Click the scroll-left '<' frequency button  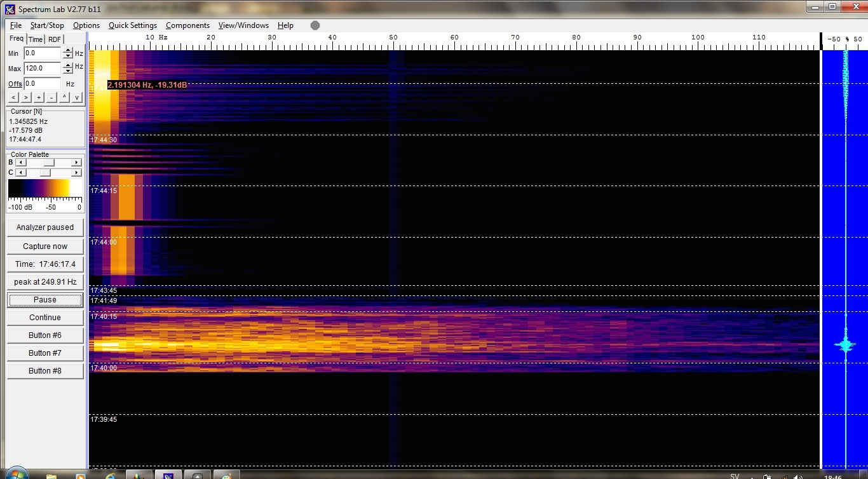tap(13, 97)
